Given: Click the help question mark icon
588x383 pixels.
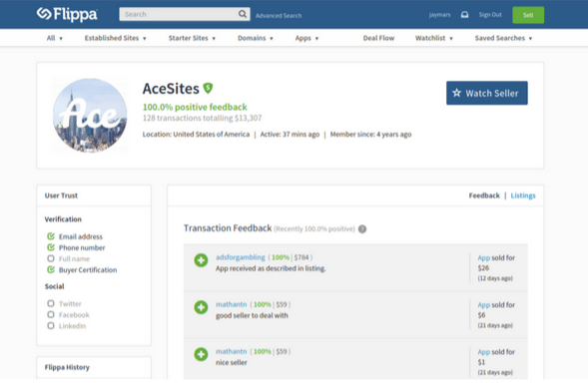Looking at the screenshot, I should [x=362, y=229].
